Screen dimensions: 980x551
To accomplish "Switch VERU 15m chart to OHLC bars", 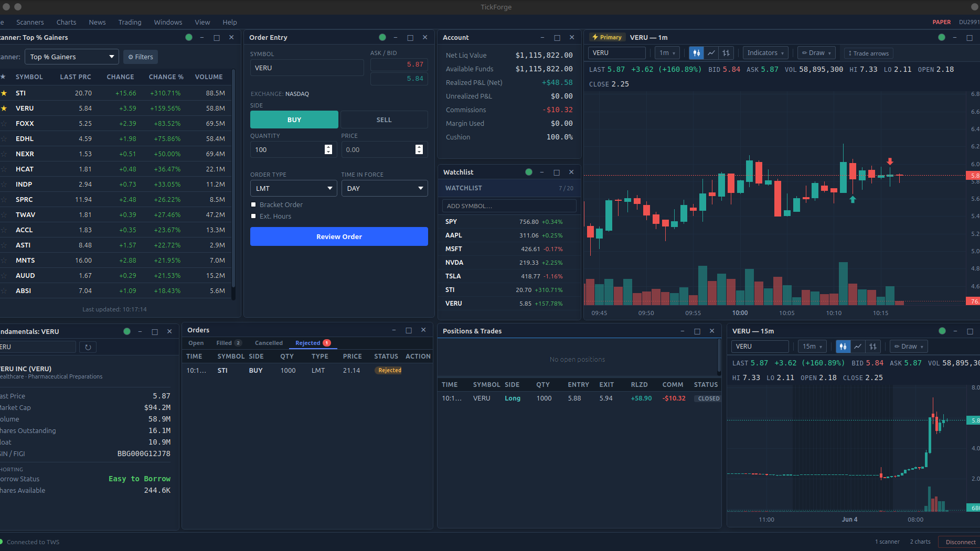I will pos(873,347).
